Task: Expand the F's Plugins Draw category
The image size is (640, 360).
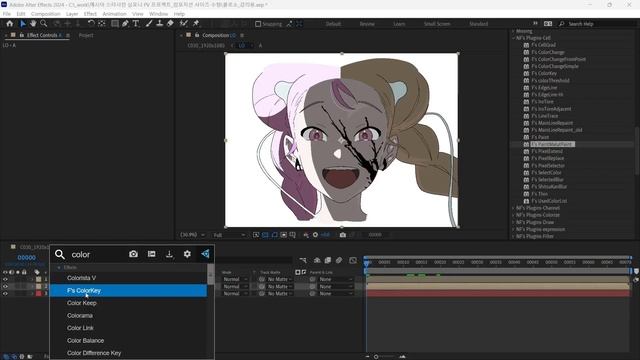Action: (x=513, y=222)
